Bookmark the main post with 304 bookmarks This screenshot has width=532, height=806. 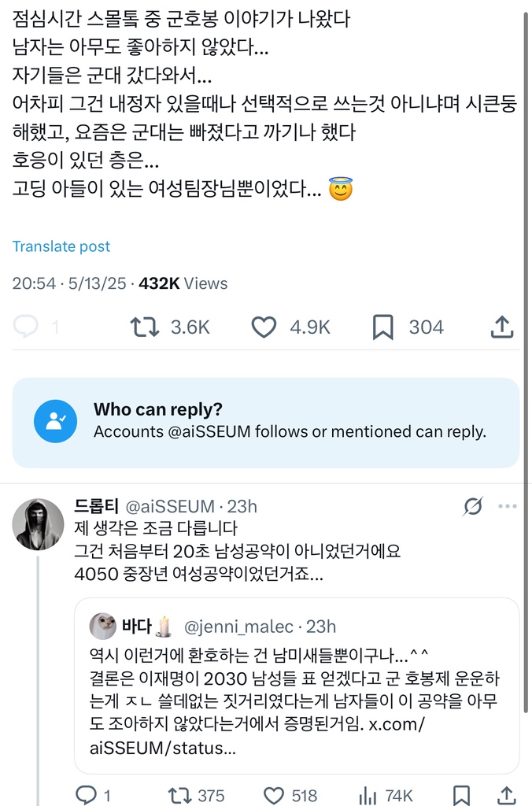click(383, 327)
